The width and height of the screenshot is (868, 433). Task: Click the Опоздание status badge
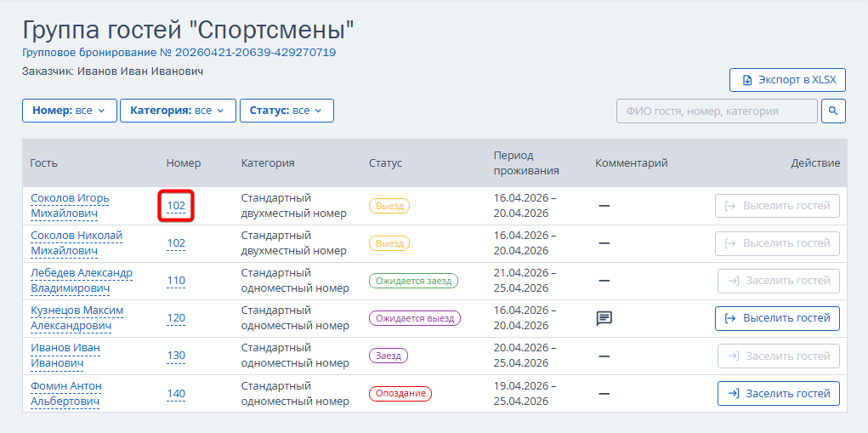pyautogui.click(x=400, y=394)
